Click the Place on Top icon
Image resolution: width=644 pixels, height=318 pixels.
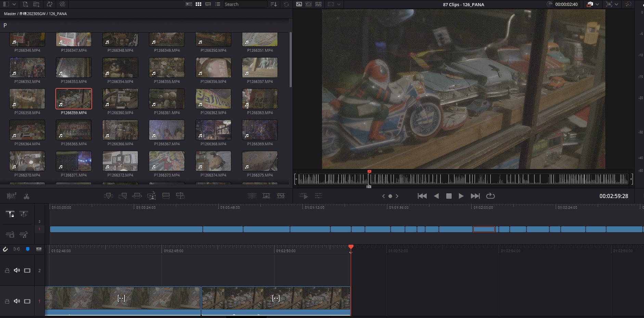pyautogui.click(x=166, y=196)
